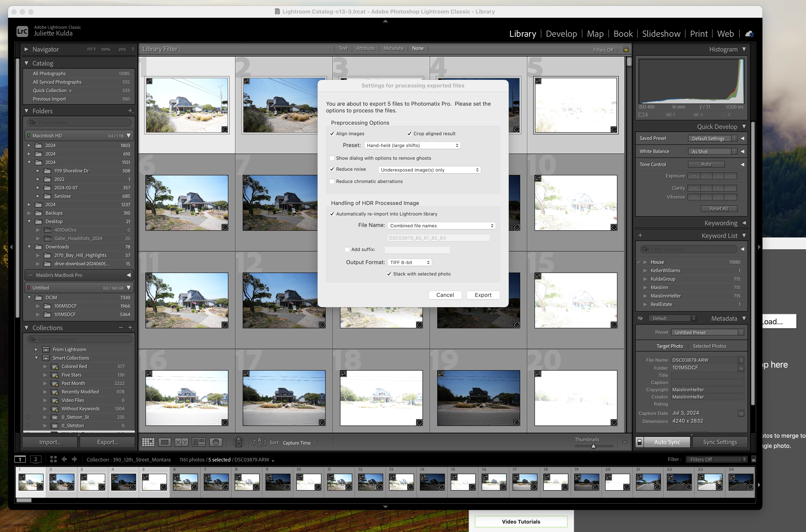This screenshot has width=806, height=532.
Task: Click the library filter lock icon
Action: tap(626, 49)
